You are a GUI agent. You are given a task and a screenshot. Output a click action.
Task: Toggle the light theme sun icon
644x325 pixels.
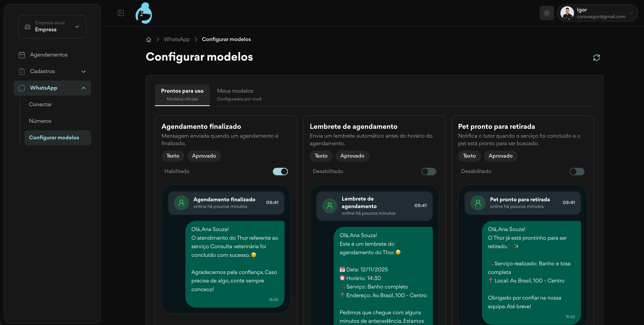[x=547, y=13]
